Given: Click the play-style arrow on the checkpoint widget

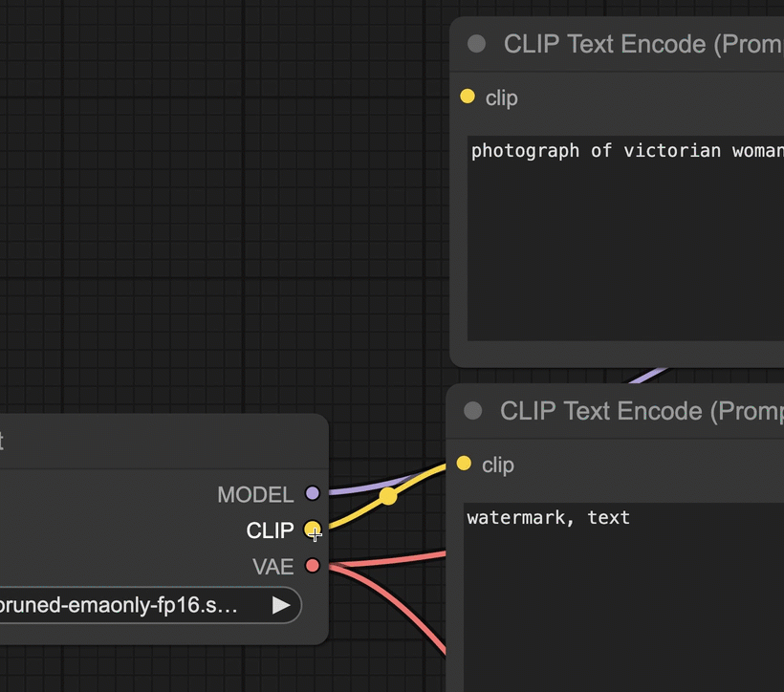Looking at the screenshot, I should click(280, 605).
